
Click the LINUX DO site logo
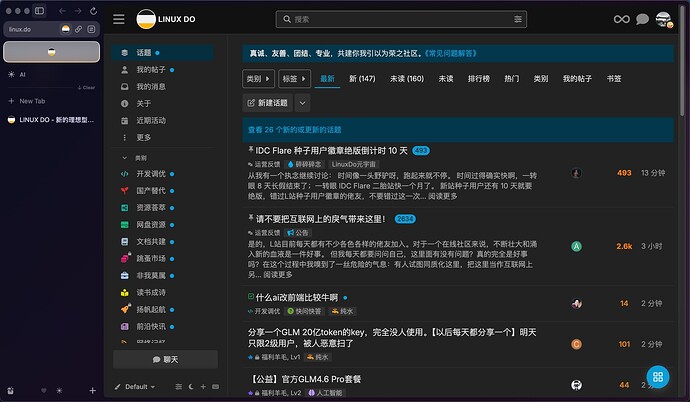[166, 19]
